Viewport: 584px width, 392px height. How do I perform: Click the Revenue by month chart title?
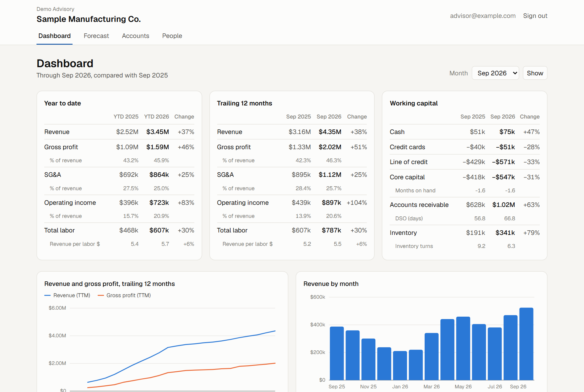pyautogui.click(x=331, y=284)
